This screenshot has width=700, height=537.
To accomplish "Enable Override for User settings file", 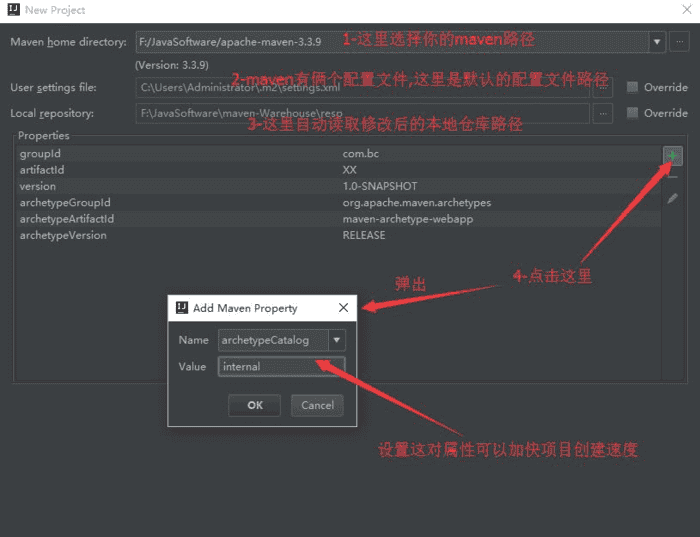I will tap(632, 87).
